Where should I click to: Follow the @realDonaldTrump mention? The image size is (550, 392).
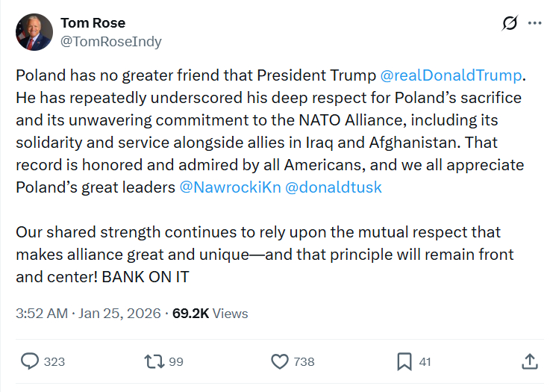coord(452,75)
